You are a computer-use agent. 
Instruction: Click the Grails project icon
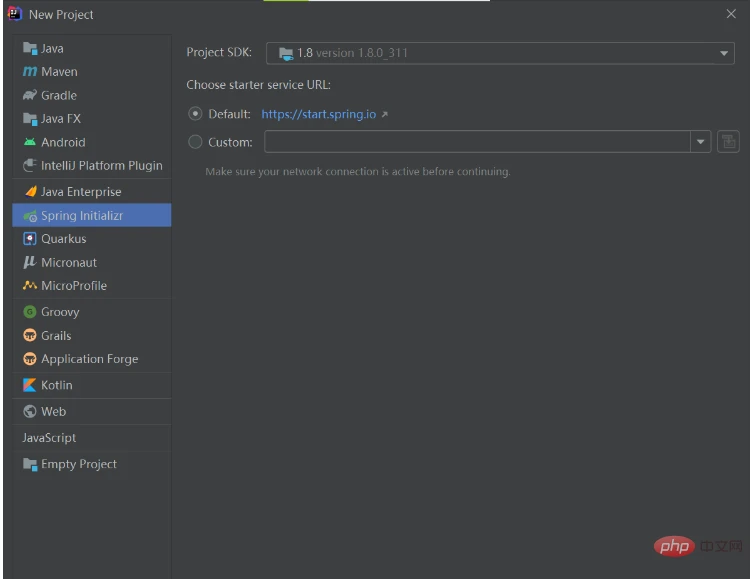[30, 336]
